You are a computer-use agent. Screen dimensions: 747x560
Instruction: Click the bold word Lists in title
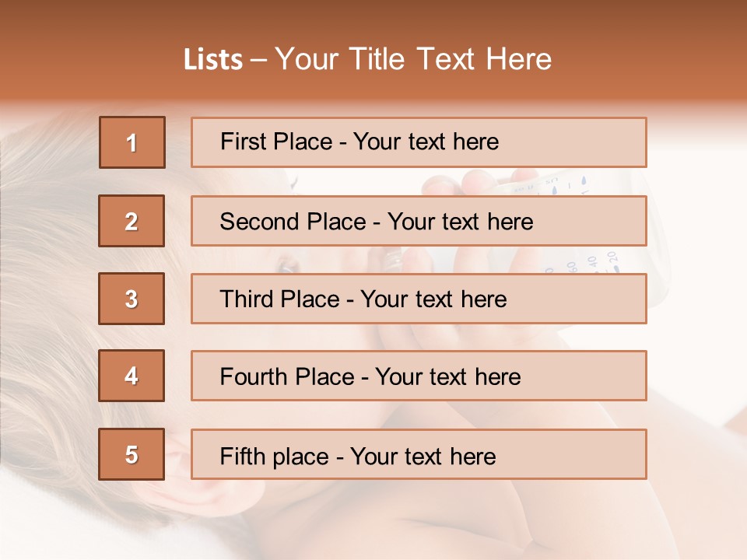coord(213,60)
